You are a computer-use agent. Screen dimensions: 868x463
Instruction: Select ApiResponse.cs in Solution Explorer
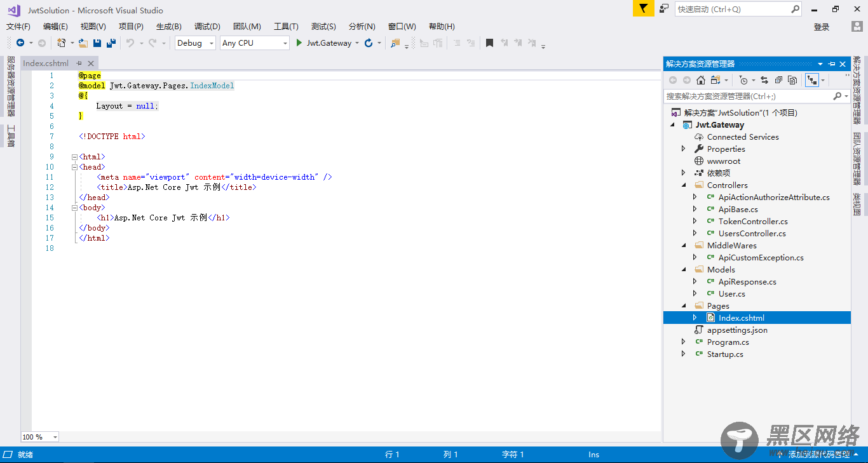coord(747,281)
